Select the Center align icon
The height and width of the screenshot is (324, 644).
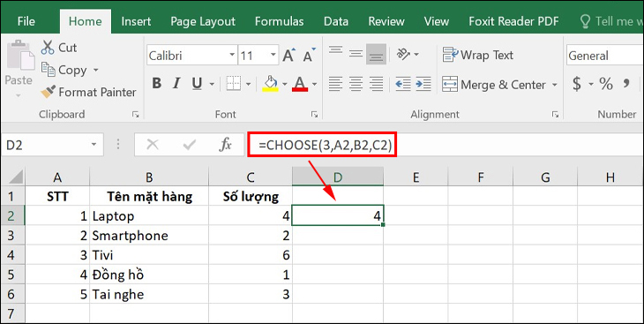tap(356, 84)
